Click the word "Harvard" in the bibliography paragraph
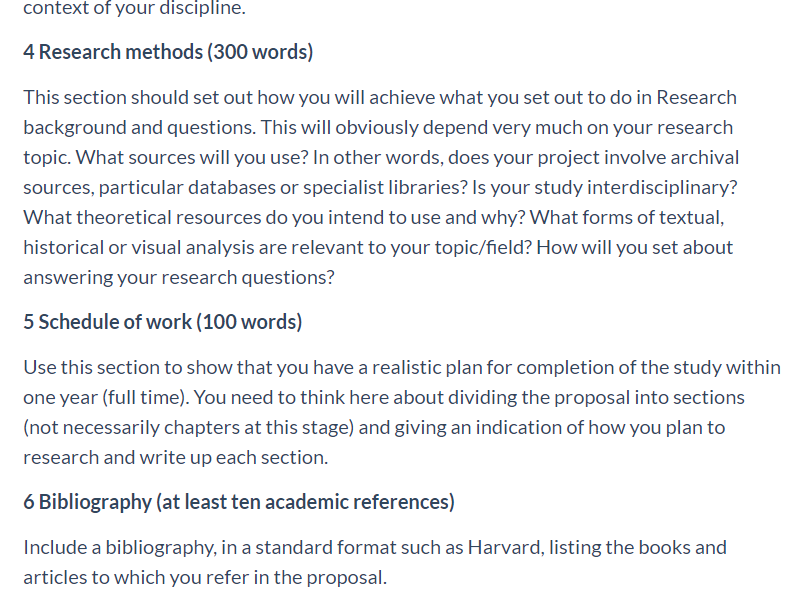 point(504,548)
